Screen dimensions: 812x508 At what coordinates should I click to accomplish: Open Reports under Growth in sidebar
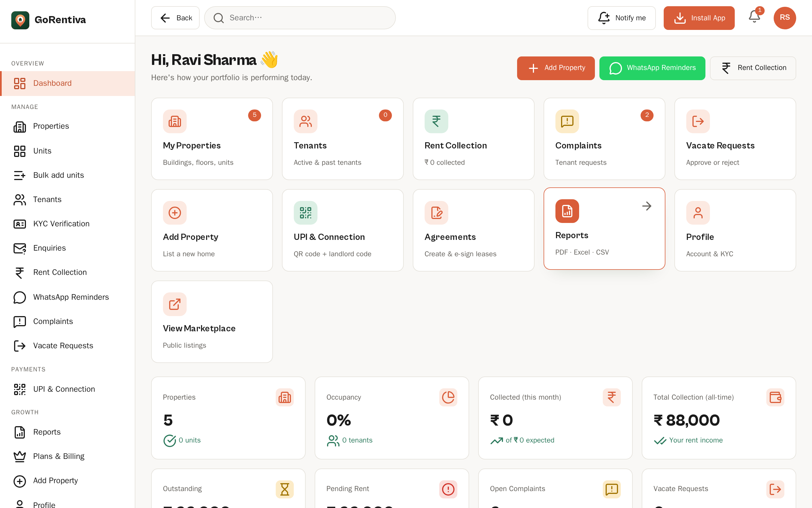[x=67, y=432]
